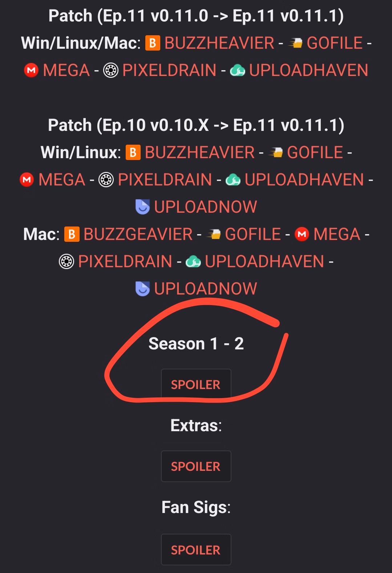Viewport: 392px width, 573px height.
Task: Expand the Extras spoiler
Action: 196,466
